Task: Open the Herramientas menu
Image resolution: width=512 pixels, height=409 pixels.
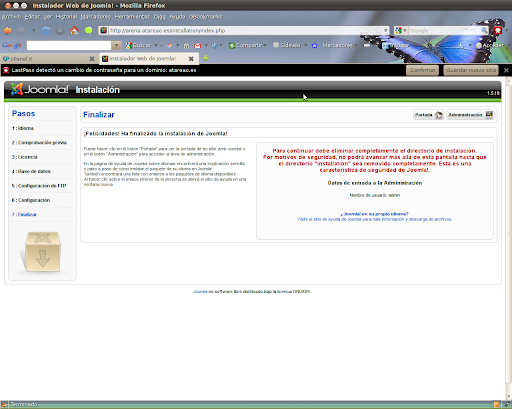Action: (132, 17)
